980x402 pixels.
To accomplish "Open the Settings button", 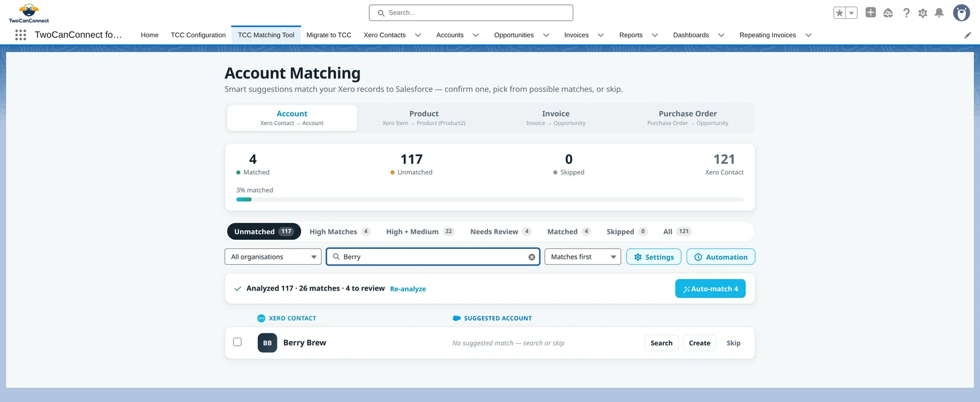I will click(654, 257).
